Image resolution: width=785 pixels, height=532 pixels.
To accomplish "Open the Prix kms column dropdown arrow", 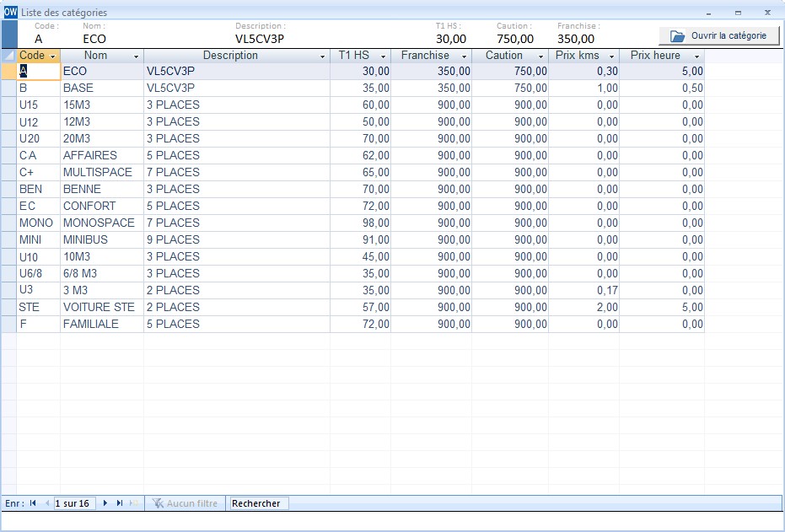I will pos(611,56).
